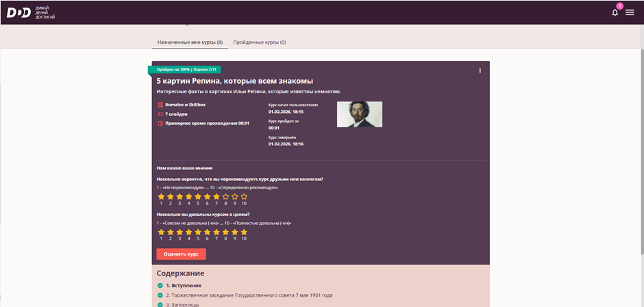Set the recommendation rating to star 8
This screenshot has width=644, height=307.
tap(225, 197)
